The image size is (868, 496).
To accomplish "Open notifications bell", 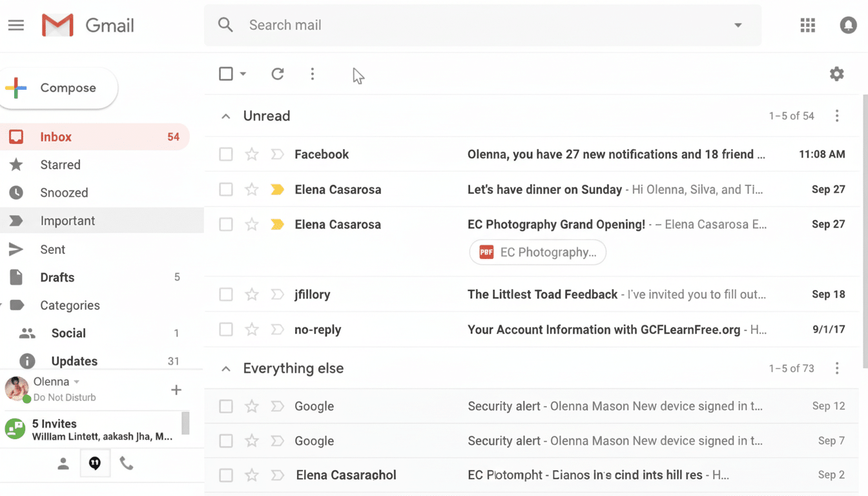I will click(x=847, y=25).
